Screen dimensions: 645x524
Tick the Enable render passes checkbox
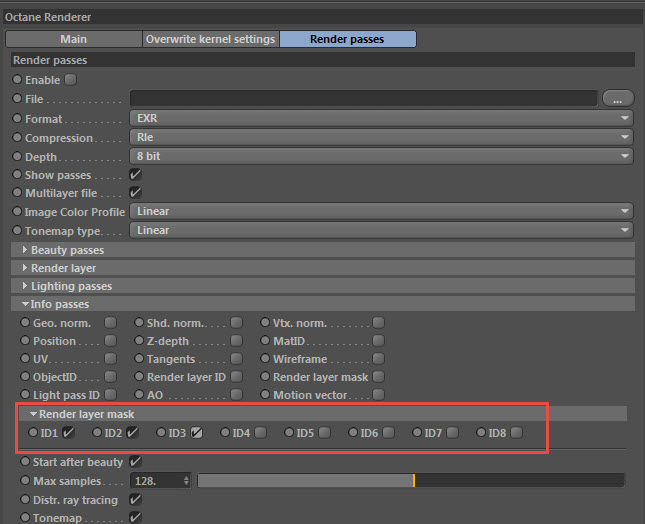coord(71,79)
